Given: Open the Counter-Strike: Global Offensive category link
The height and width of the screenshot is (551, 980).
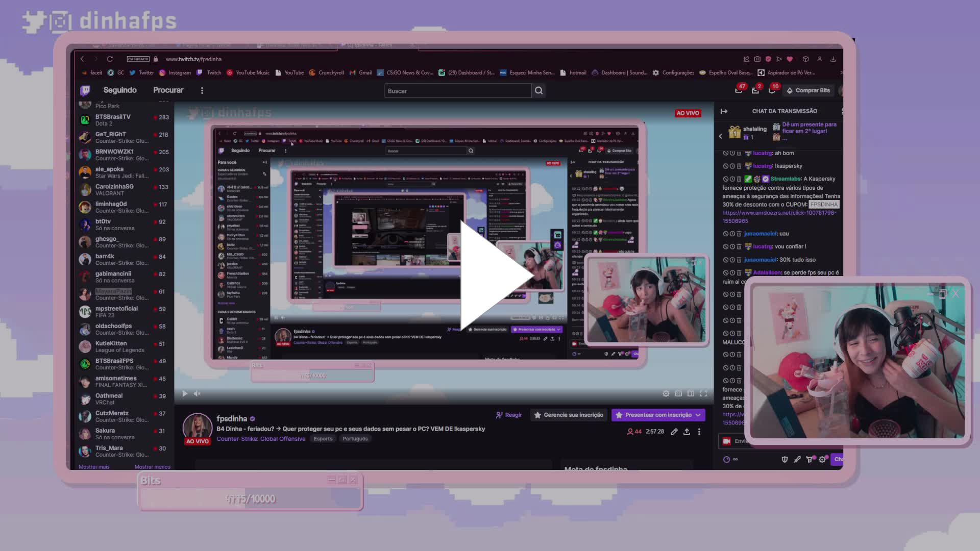Looking at the screenshot, I should pos(261,438).
